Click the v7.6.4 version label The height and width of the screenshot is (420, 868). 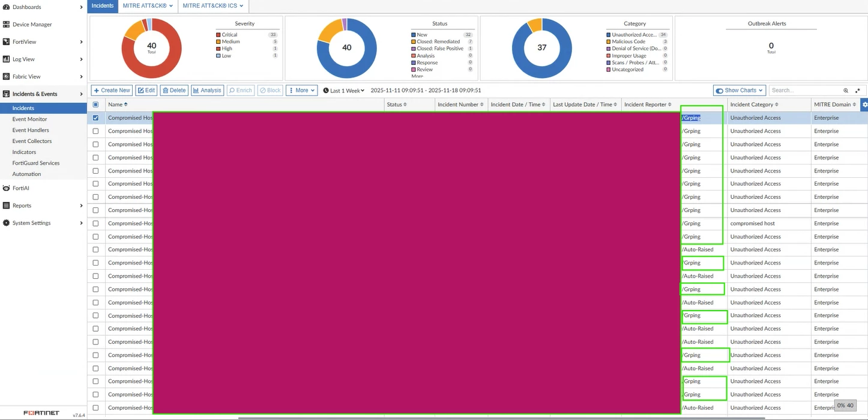[79, 415]
